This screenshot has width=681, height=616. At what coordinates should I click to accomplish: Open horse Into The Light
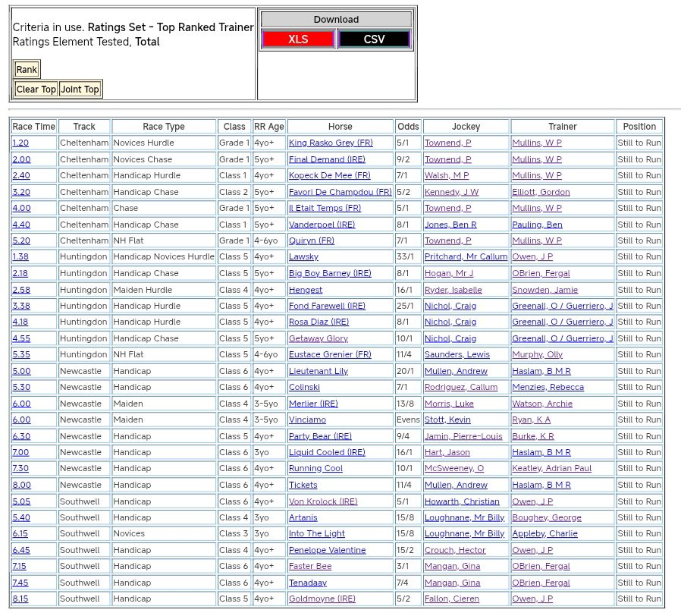316,533
